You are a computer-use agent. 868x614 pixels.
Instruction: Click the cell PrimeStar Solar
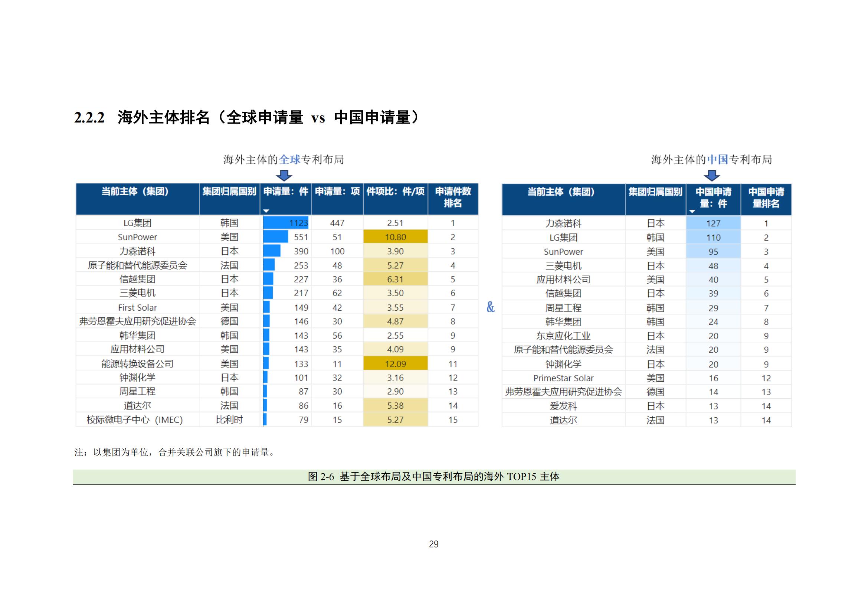click(563, 378)
